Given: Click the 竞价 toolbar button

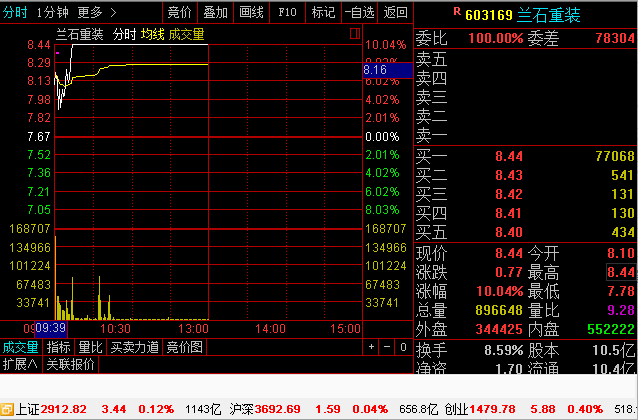Looking at the screenshot, I should (x=179, y=12).
